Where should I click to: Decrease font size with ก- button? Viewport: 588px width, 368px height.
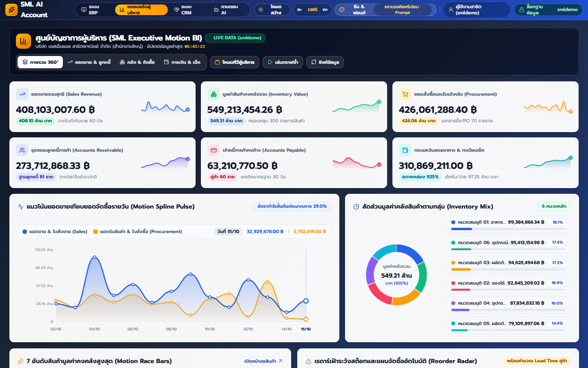(300, 9)
